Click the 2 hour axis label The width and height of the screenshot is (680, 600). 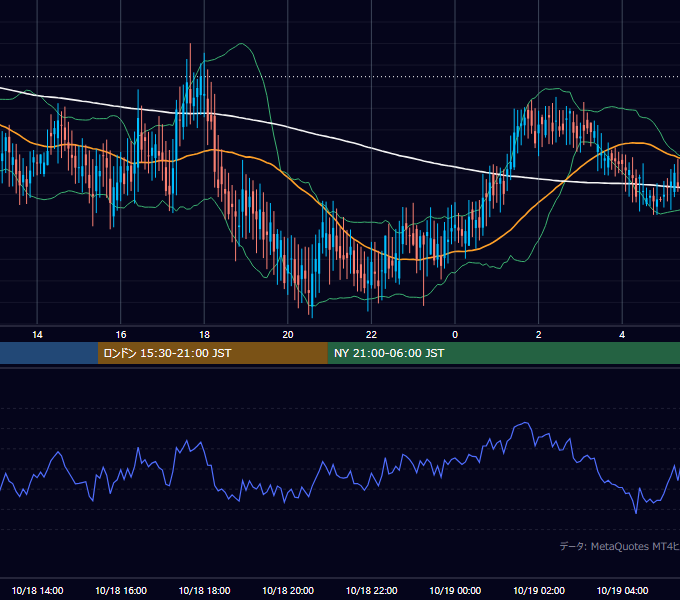pyautogui.click(x=539, y=335)
